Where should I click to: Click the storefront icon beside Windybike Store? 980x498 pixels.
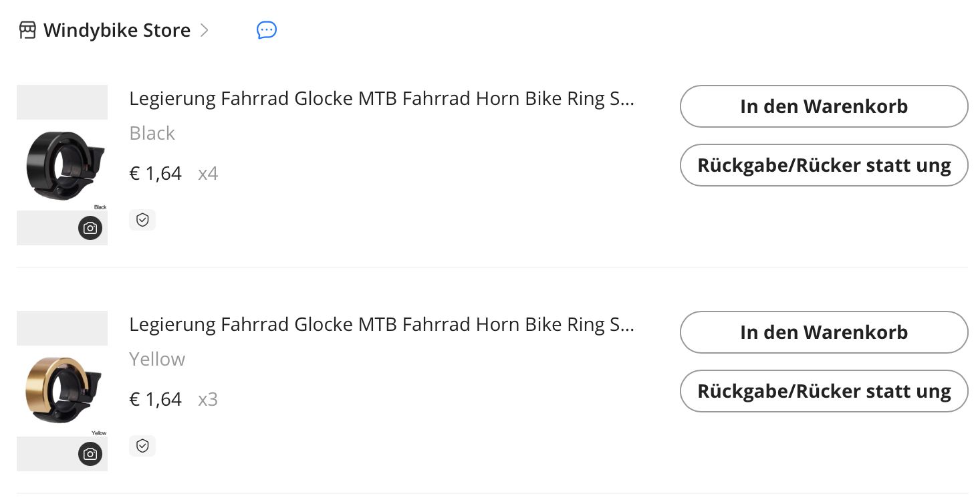(x=27, y=30)
